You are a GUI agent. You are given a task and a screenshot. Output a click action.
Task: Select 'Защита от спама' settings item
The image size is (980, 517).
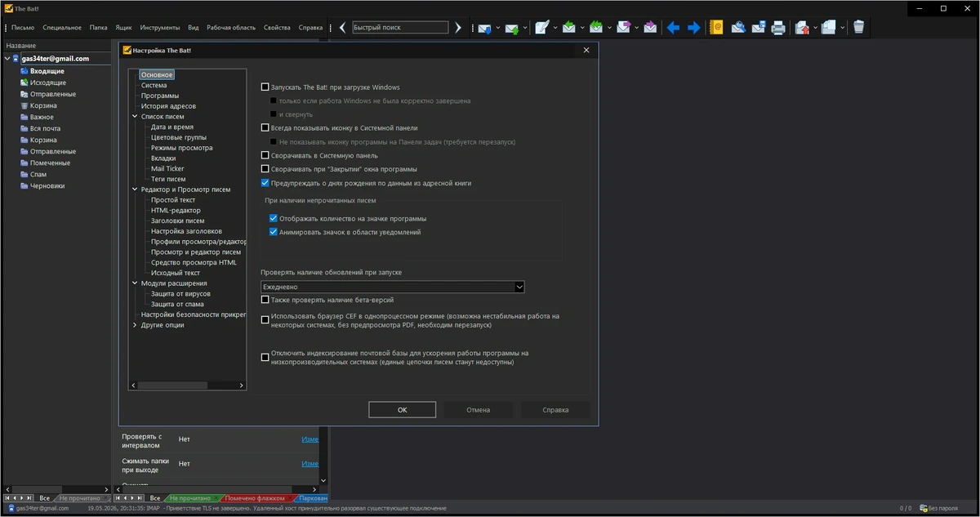tap(177, 305)
